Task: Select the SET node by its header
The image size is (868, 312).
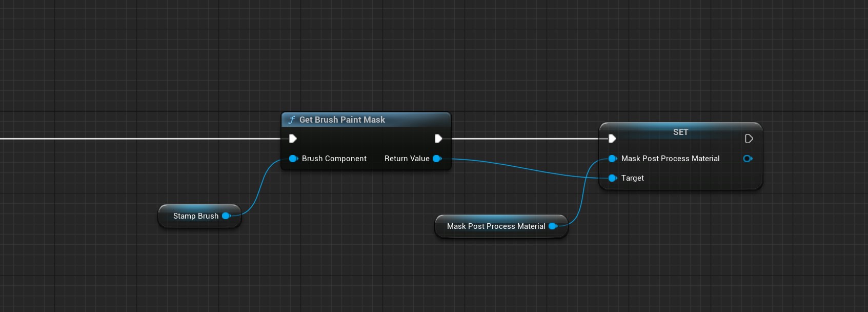Action: [x=680, y=132]
